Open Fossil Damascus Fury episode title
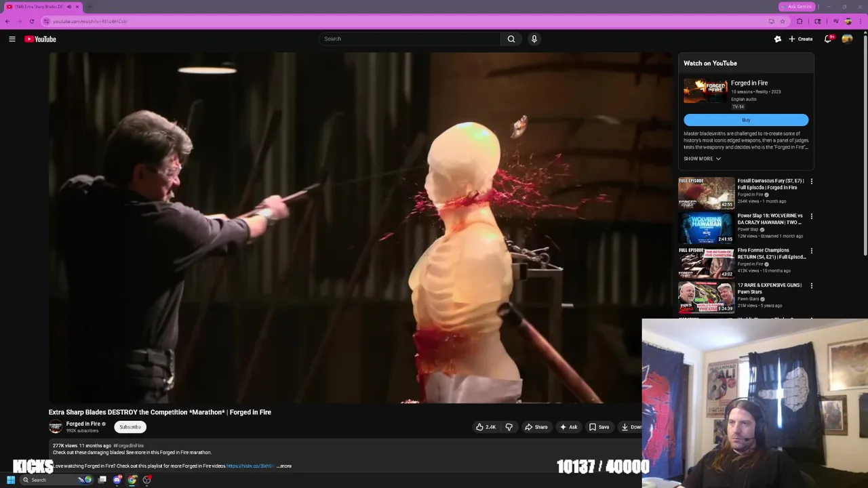Image resolution: width=868 pixels, height=488 pixels. pyautogui.click(x=771, y=184)
